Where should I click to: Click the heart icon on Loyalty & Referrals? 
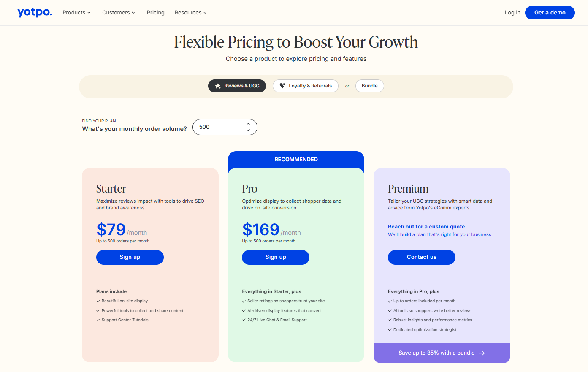point(282,86)
